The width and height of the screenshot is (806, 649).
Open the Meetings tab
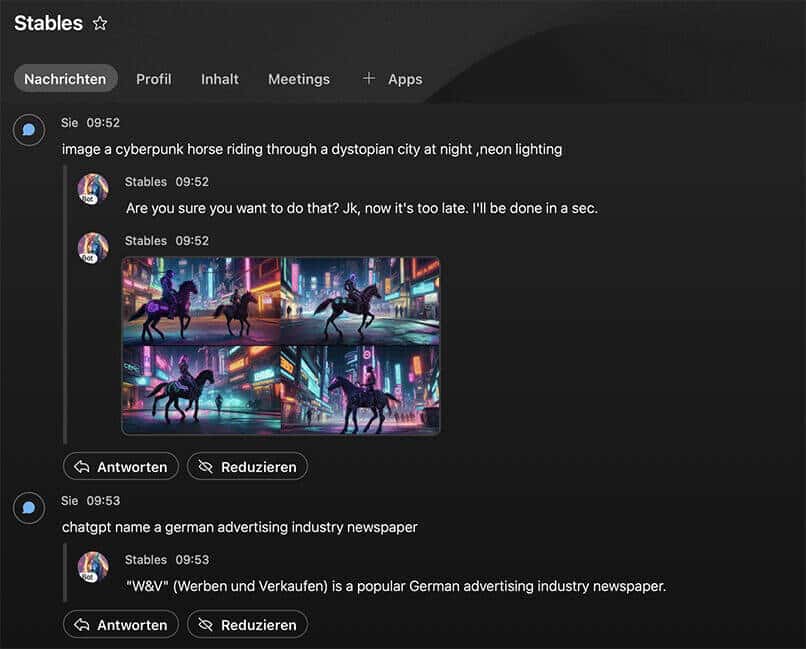click(298, 79)
